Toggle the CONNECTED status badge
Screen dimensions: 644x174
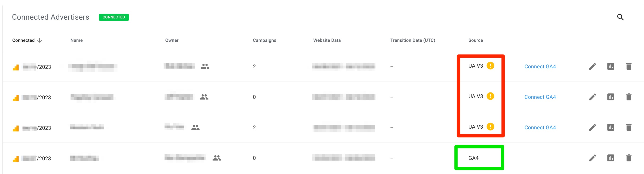[x=114, y=17]
